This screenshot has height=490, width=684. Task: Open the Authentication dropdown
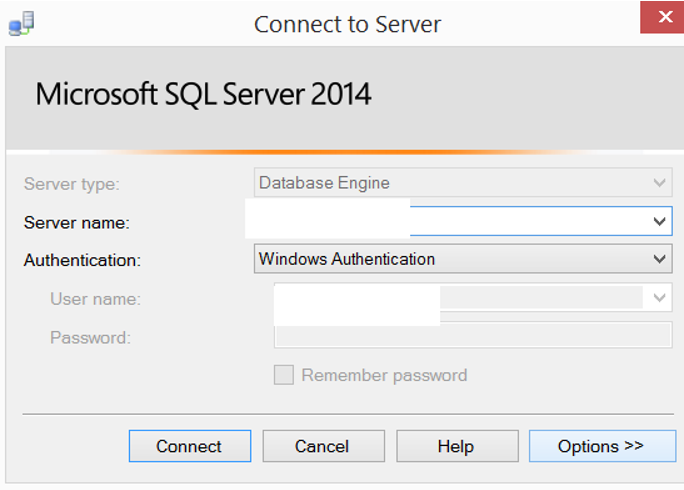pyautogui.click(x=463, y=259)
